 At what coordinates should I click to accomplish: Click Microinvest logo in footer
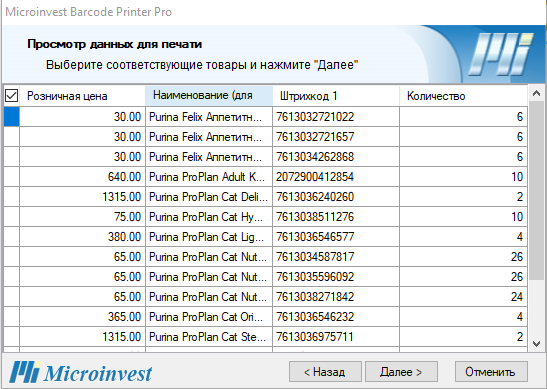click(x=81, y=372)
